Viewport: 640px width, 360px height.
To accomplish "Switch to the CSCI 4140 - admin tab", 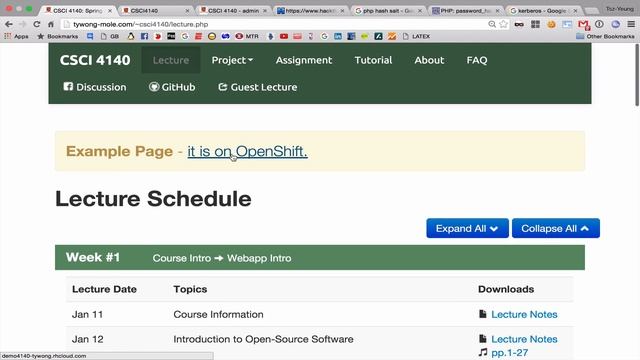I will [x=234, y=11].
